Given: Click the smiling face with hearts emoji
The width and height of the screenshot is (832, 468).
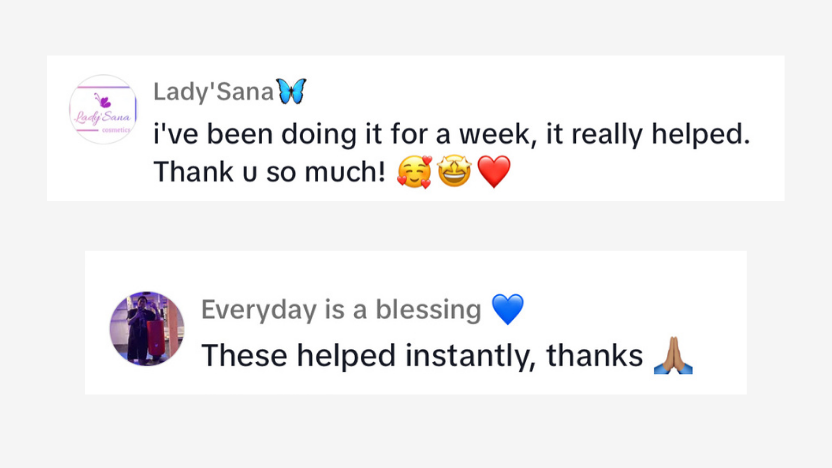Looking at the screenshot, I should click(x=415, y=172).
